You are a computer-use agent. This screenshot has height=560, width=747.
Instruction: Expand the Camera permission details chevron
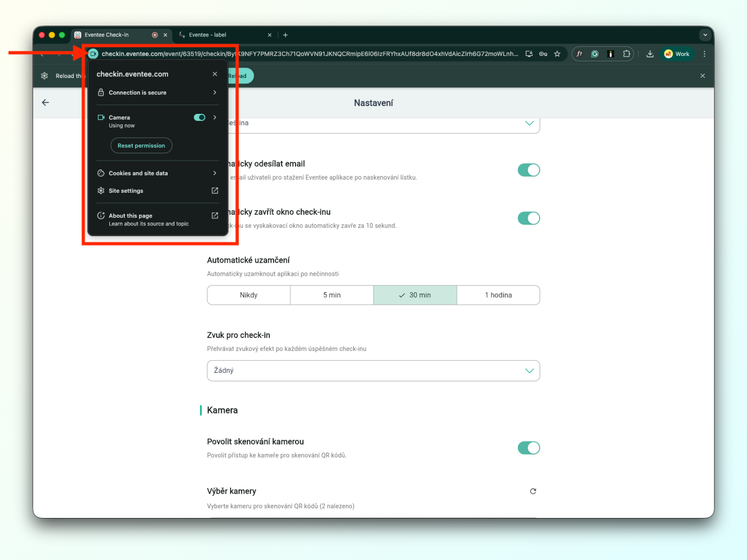pyautogui.click(x=215, y=118)
